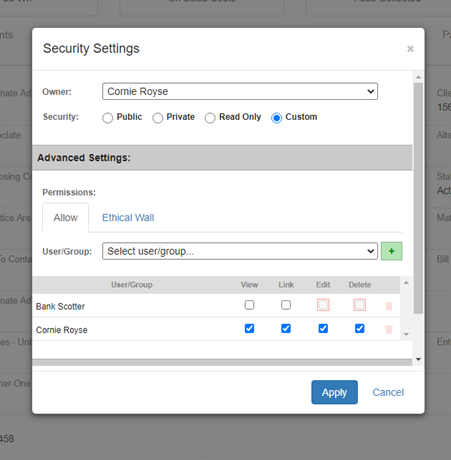Click the Cornie Royse name in table
Viewport: 451px width, 460px height.
click(x=62, y=330)
